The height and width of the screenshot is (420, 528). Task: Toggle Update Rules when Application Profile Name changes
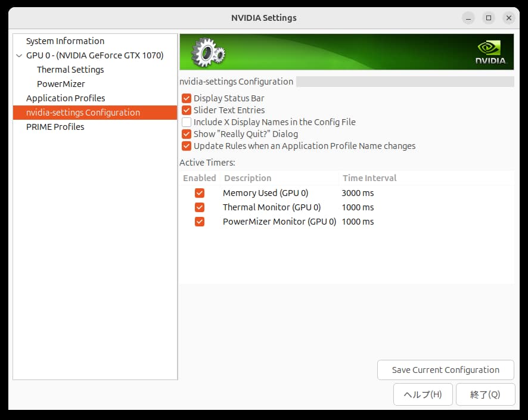point(186,146)
